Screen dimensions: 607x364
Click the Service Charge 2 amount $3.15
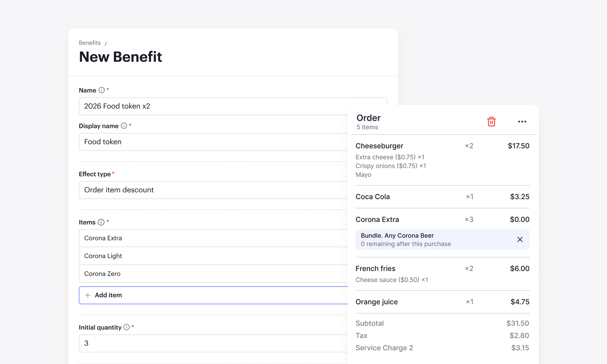point(520,348)
